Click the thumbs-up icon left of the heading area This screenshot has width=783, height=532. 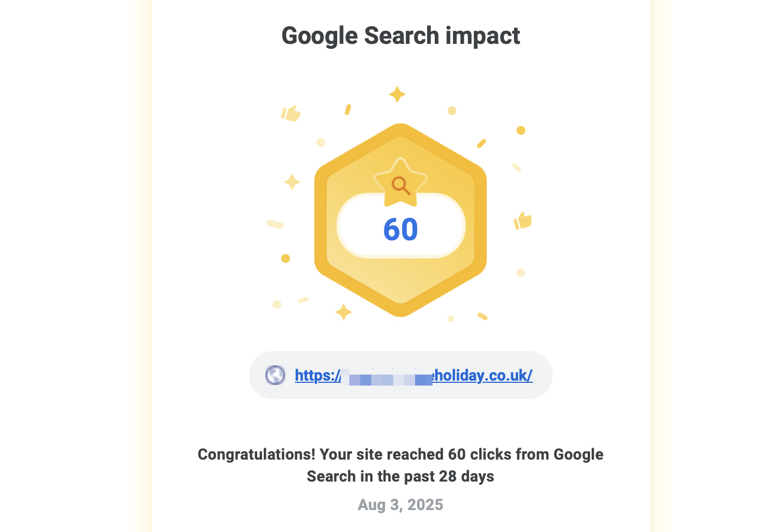point(291,114)
